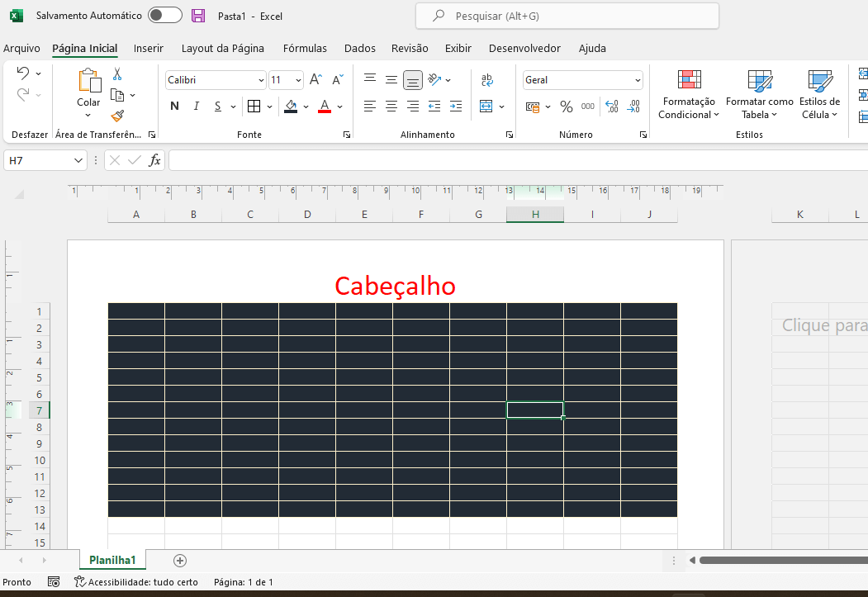Expand the fill color dropdown arrow
868x597 pixels.
click(x=306, y=107)
